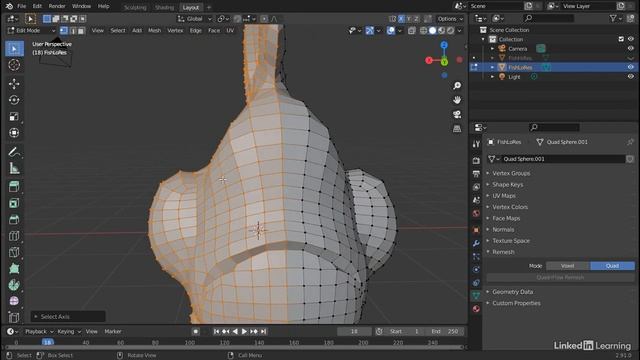Toggle X-ray view button
The image size is (640, 360).
(x=412, y=31)
